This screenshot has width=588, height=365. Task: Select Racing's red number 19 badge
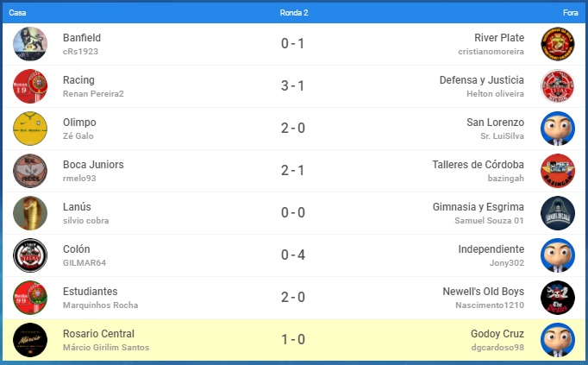pyautogui.click(x=30, y=86)
